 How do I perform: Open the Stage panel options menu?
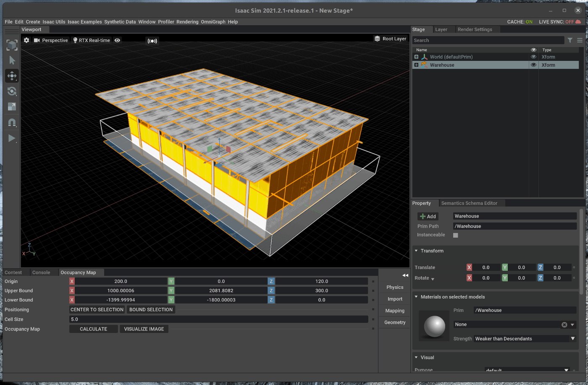coord(580,40)
